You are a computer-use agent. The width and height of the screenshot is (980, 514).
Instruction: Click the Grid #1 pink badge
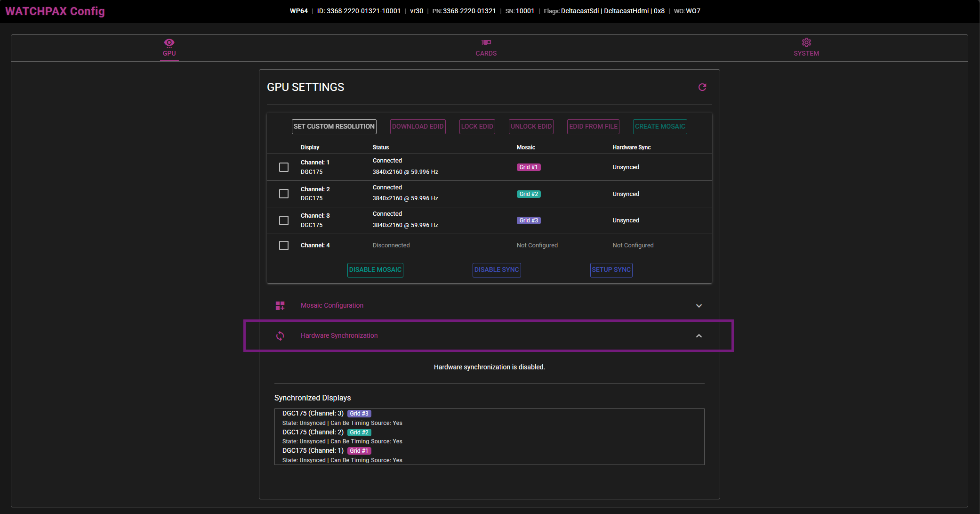coord(528,167)
